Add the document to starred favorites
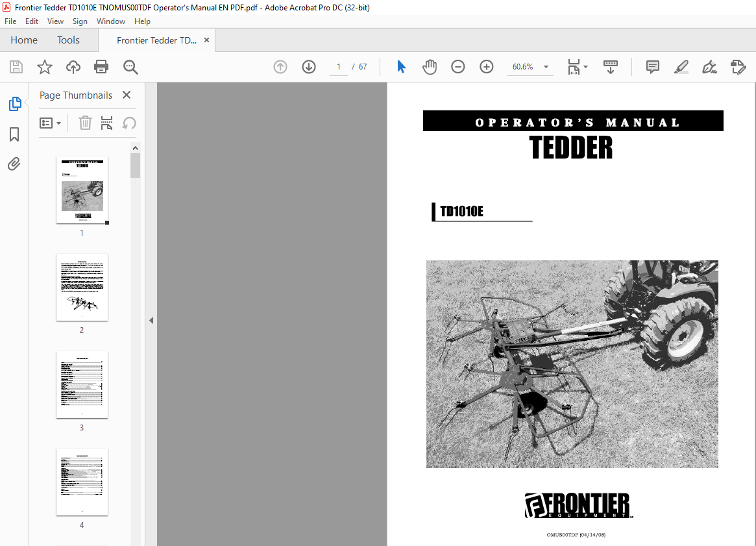The width and height of the screenshot is (756, 546). point(44,67)
